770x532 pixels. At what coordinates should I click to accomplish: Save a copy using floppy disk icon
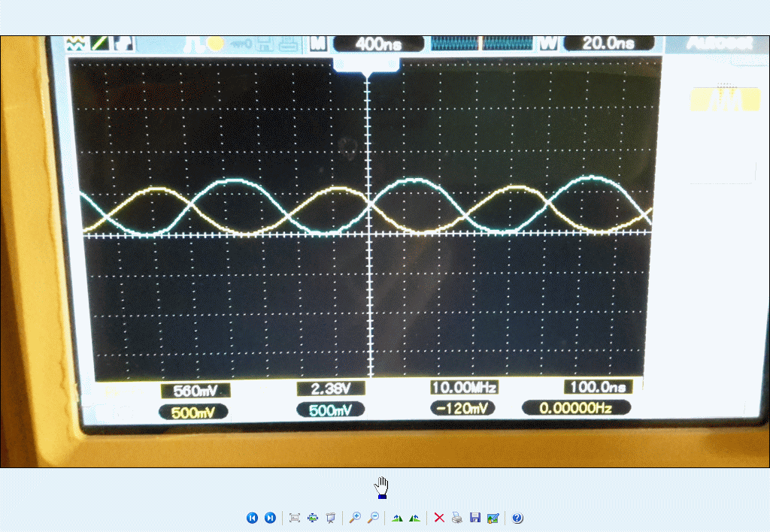coord(474,518)
